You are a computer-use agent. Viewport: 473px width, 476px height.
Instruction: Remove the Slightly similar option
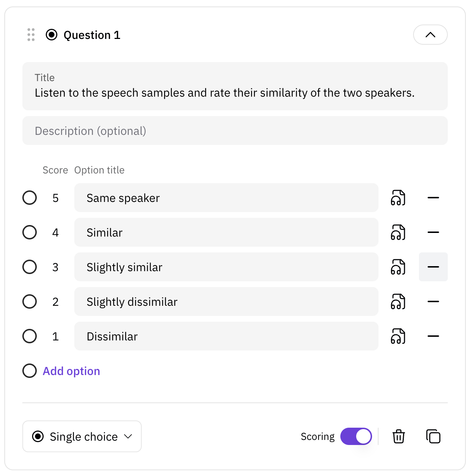[433, 267]
